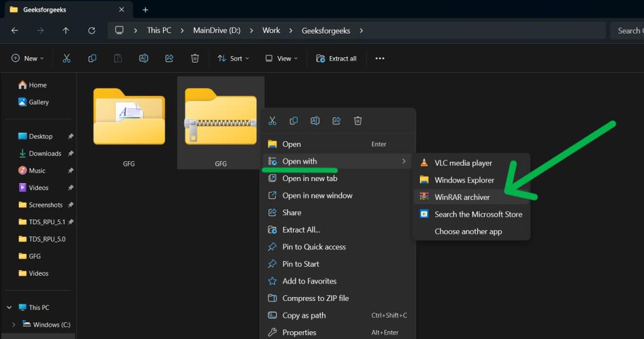Image resolution: width=644 pixels, height=339 pixels.
Task: Open a new tab with the plus button
Action: 145,10
